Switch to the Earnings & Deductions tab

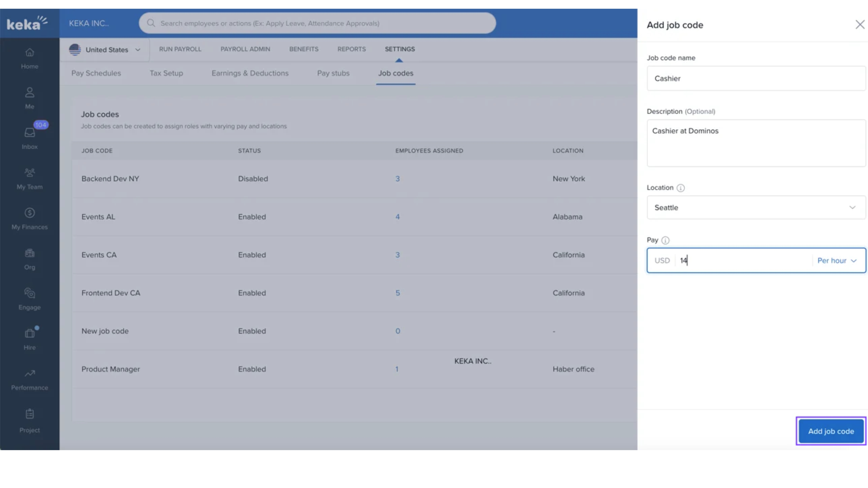point(250,73)
